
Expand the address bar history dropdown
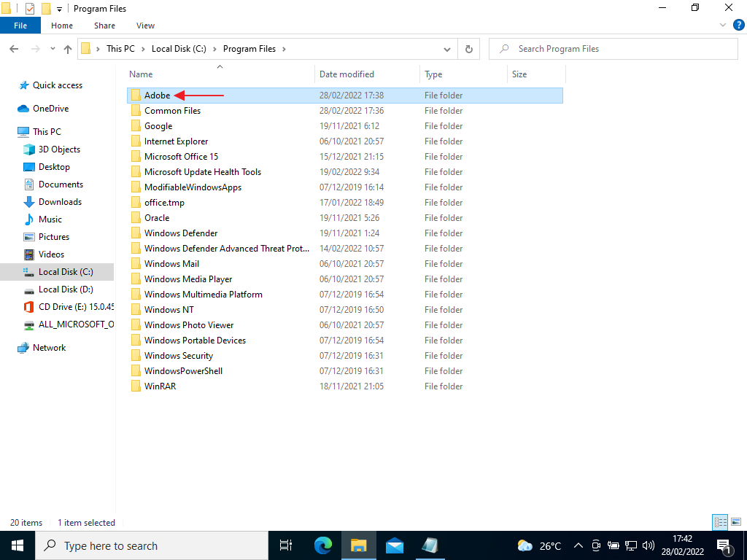point(447,48)
